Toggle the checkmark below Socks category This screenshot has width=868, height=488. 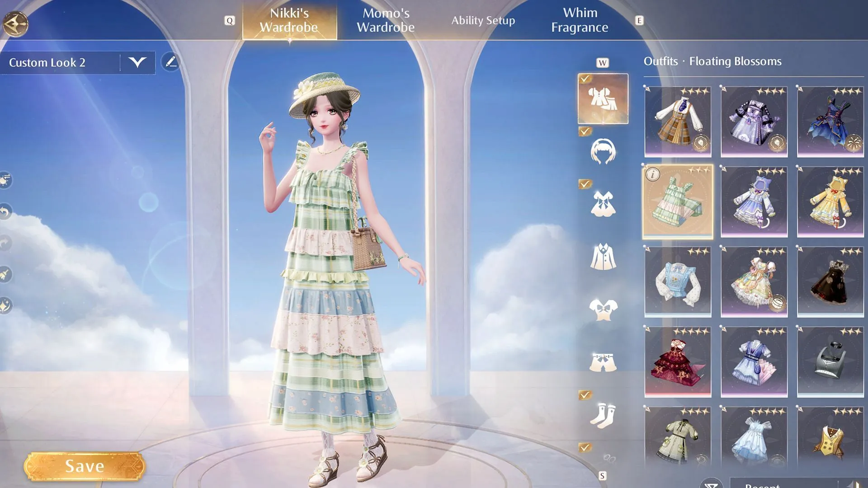point(585,448)
